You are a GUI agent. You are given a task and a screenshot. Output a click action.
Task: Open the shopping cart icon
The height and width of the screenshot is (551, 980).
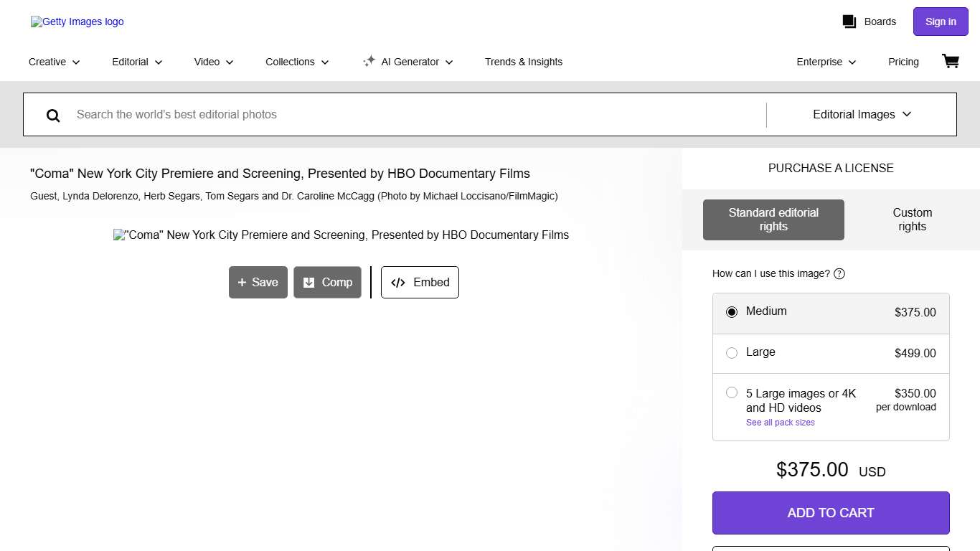950,62
